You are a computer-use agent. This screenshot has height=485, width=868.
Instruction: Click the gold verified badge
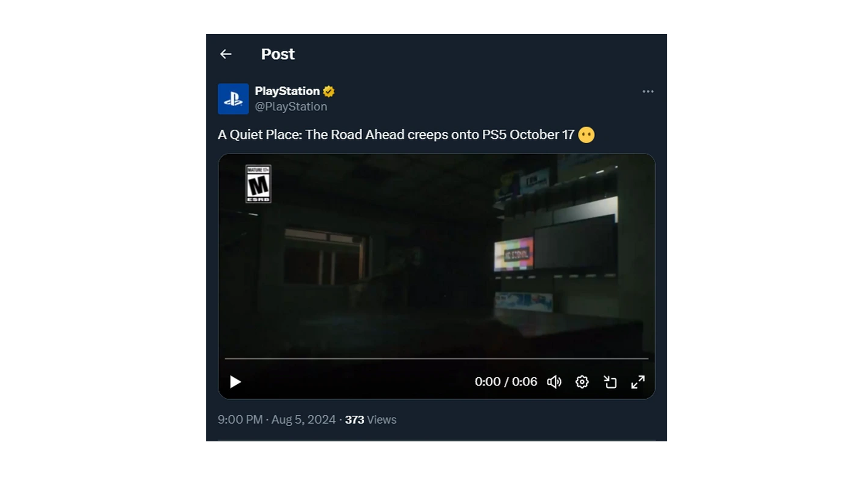pos(329,92)
